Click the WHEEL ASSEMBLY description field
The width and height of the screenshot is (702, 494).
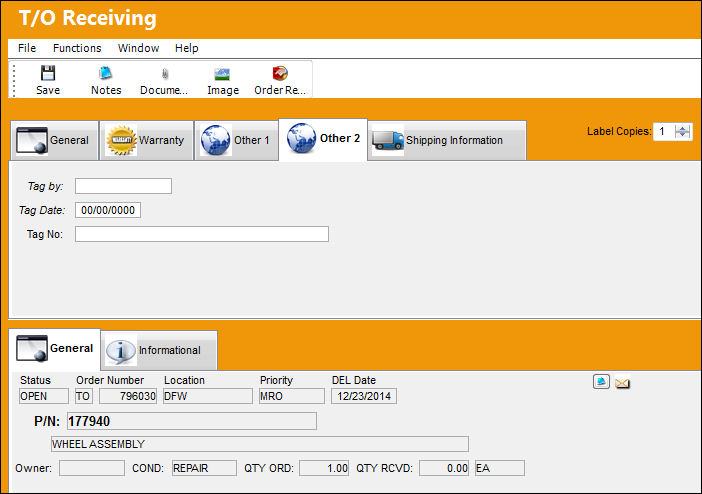[x=260, y=444]
